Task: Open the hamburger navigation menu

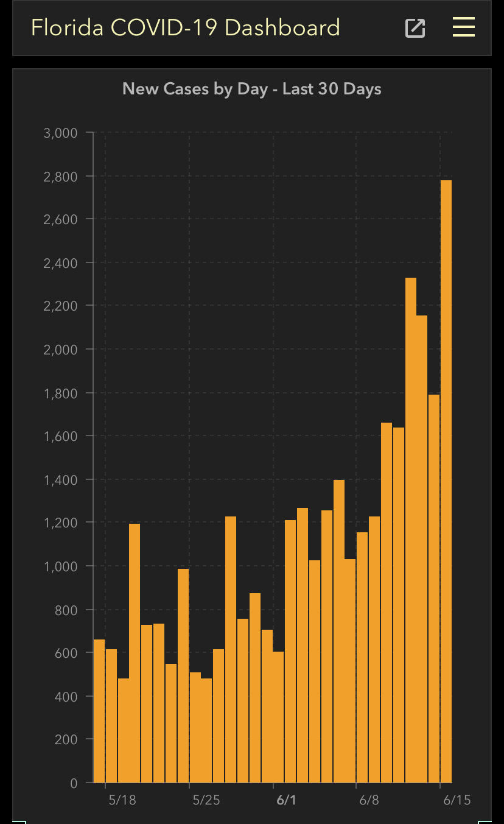Action: (463, 27)
